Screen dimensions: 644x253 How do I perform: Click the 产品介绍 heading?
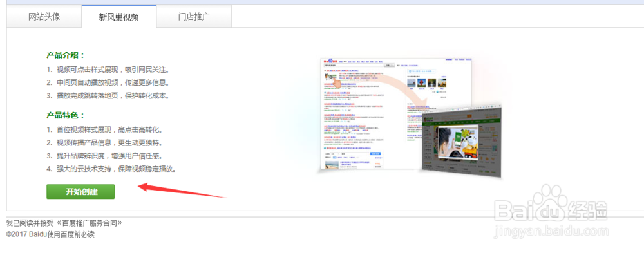pyautogui.click(x=65, y=55)
